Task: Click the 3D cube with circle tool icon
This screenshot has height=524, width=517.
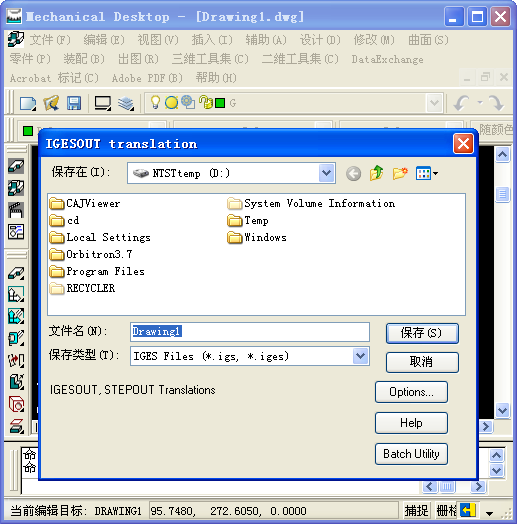Action: pyautogui.click(x=16, y=404)
